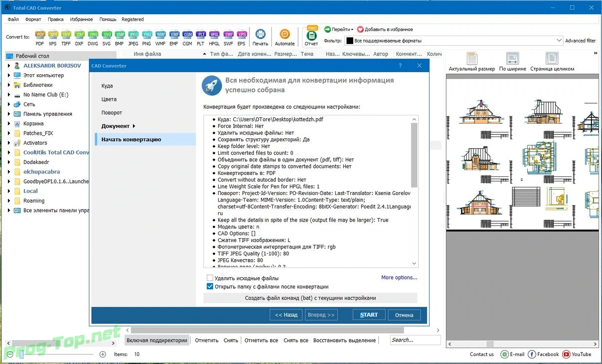This screenshot has width=602, height=364.
Task: Click the thumbnail zoom slider handle
Action: click(x=21, y=354)
